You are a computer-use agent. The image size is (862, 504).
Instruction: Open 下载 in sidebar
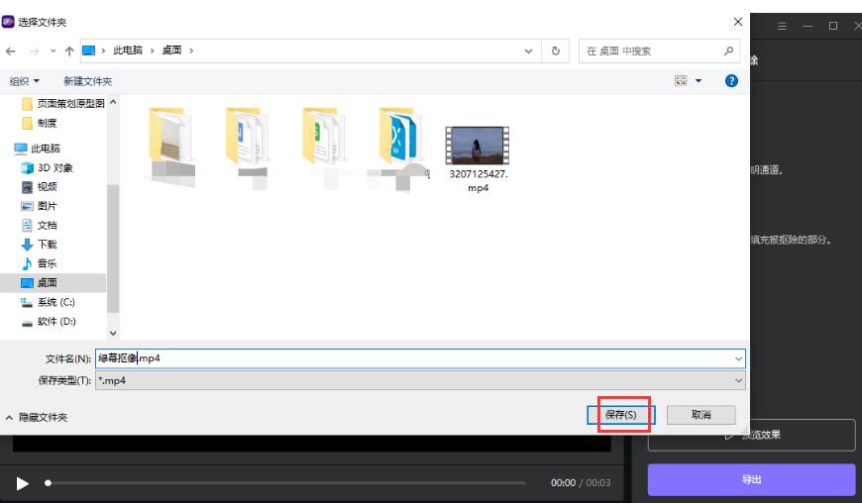[x=40, y=245]
